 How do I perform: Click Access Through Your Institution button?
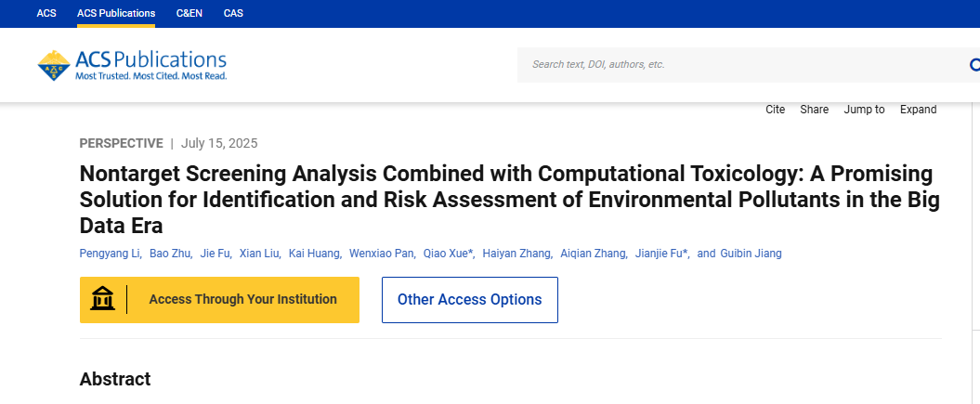[219, 300]
